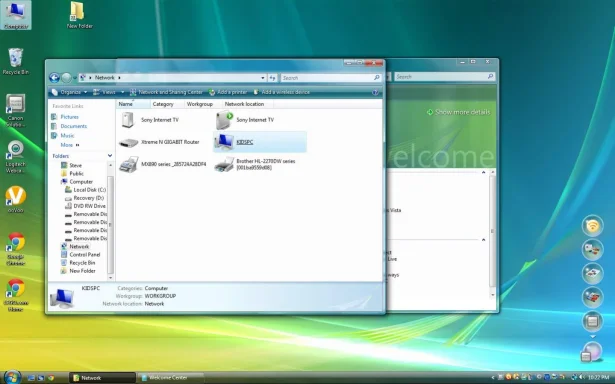Open the Canon Solution desktop shortcut
Viewport: 615px width, 384px height.
[x=16, y=110]
